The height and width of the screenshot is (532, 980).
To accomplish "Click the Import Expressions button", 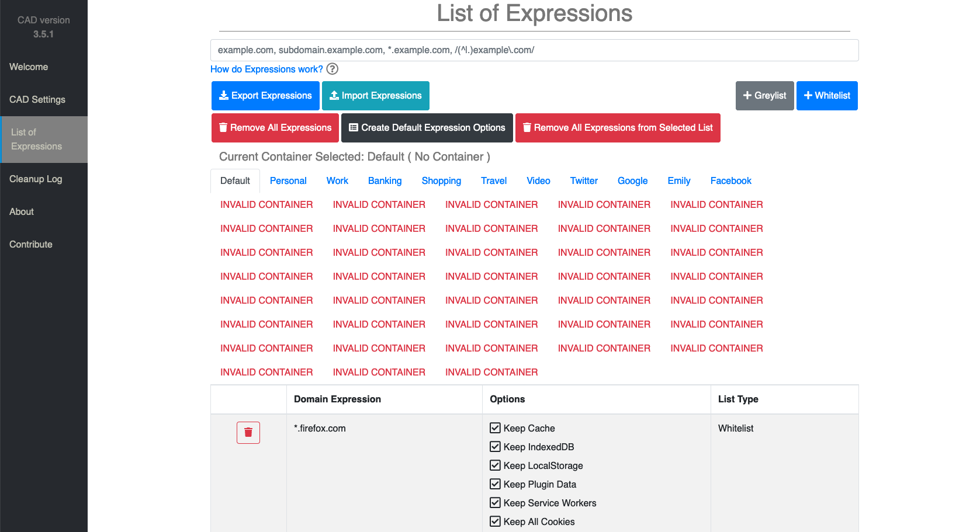I will [x=376, y=96].
